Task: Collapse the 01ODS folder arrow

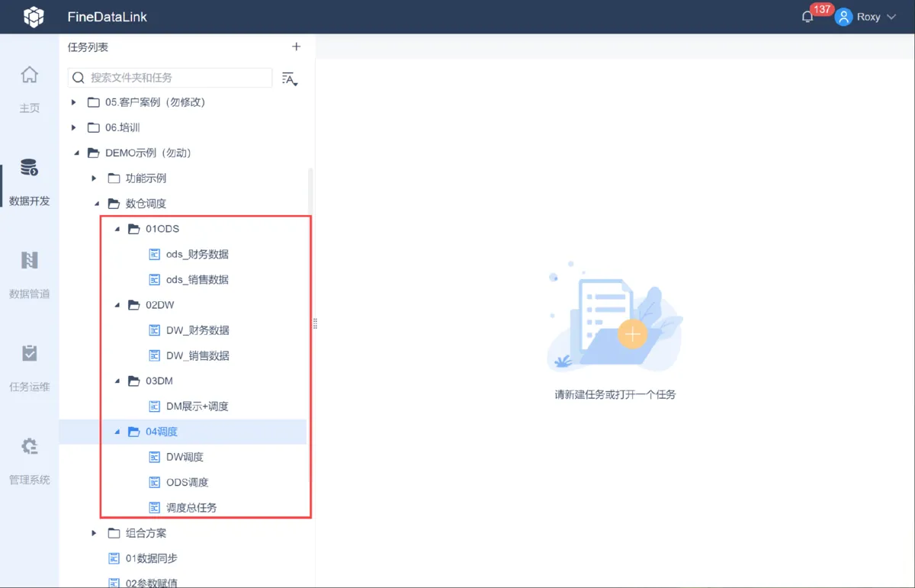Action: [x=117, y=229]
